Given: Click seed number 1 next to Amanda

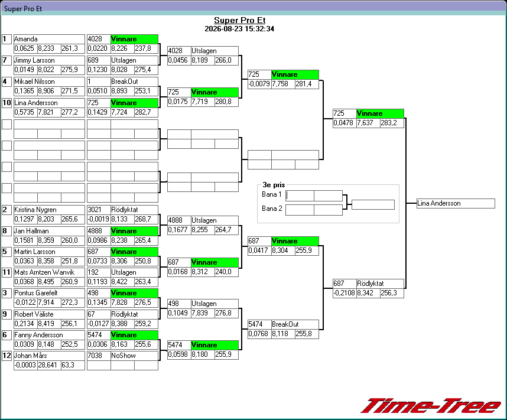Looking at the screenshot, I should tap(6, 39).
